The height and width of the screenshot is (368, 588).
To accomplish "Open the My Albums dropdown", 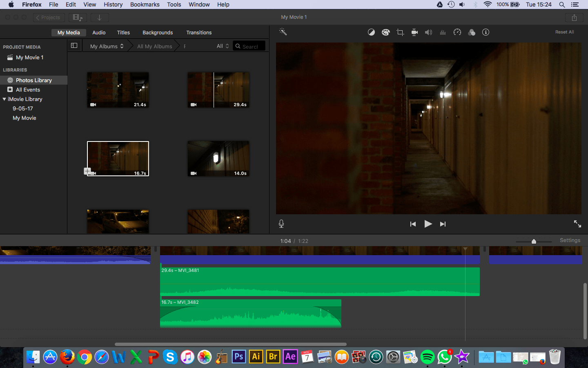I will pyautogui.click(x=107, y=46).
